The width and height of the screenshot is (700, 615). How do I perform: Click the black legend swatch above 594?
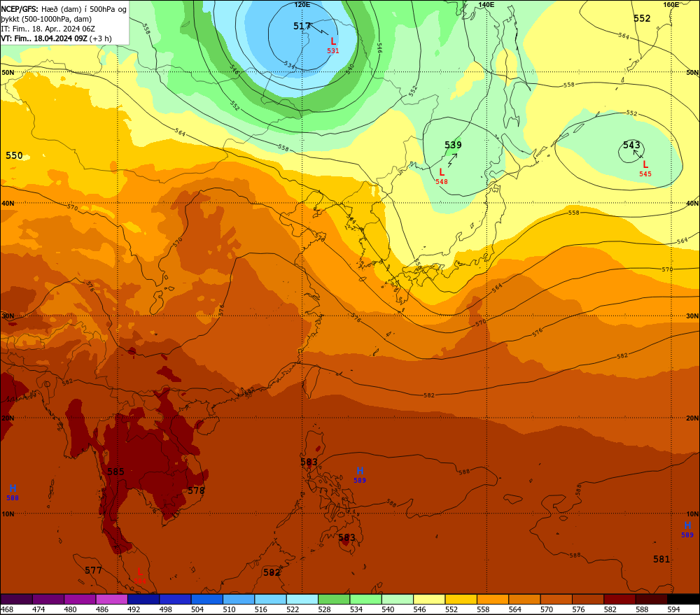click(683, 599)
